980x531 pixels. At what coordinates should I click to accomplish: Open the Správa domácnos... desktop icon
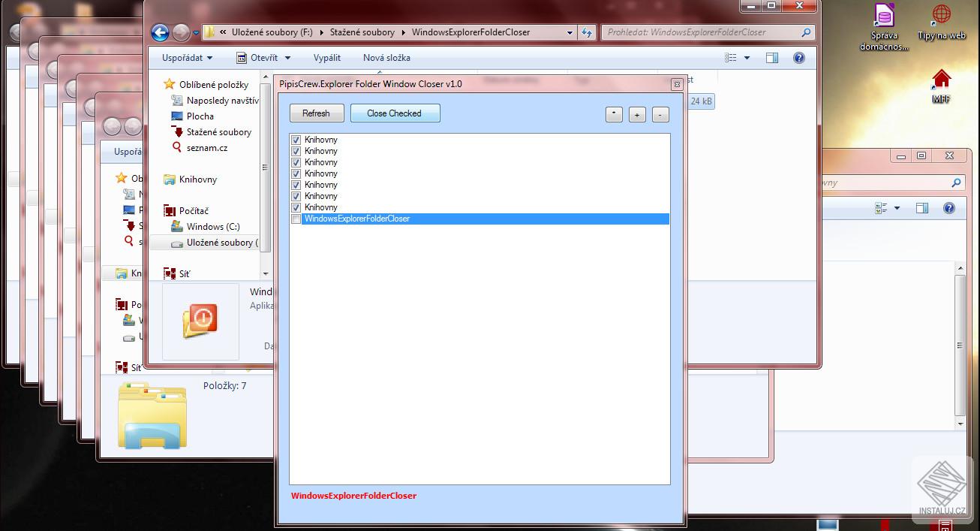point(885,27)
